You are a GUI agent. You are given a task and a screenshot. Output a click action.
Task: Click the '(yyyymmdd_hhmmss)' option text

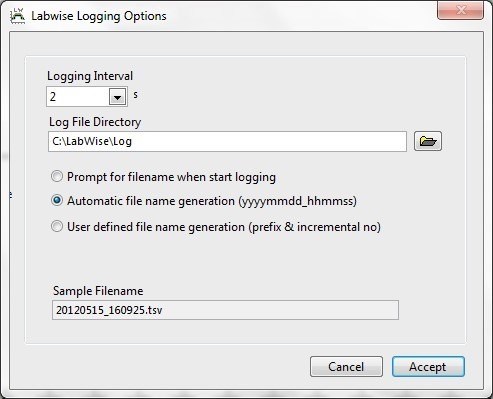[x=298, y=201]
